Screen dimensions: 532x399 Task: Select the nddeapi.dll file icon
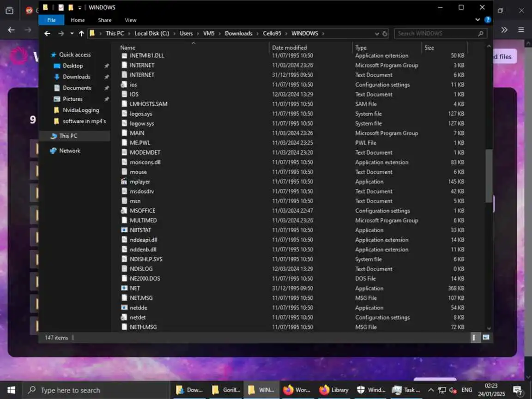(x=124, y=240)
